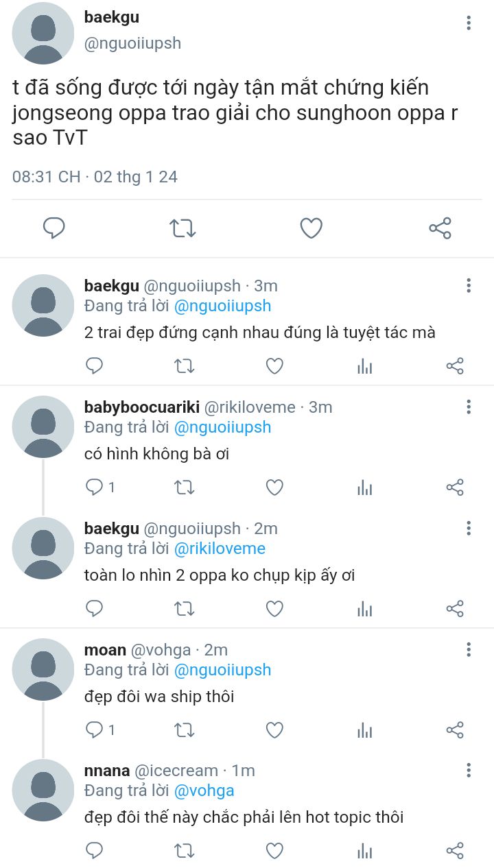Screen dimensions: 494x868
Task: Share the main tweet
Action: tap(440, 228)
